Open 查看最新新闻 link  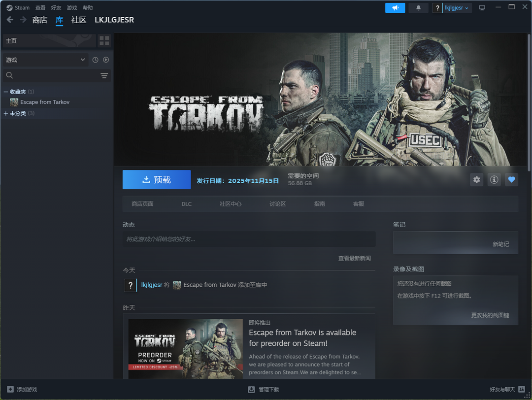(x=354, y=258)
